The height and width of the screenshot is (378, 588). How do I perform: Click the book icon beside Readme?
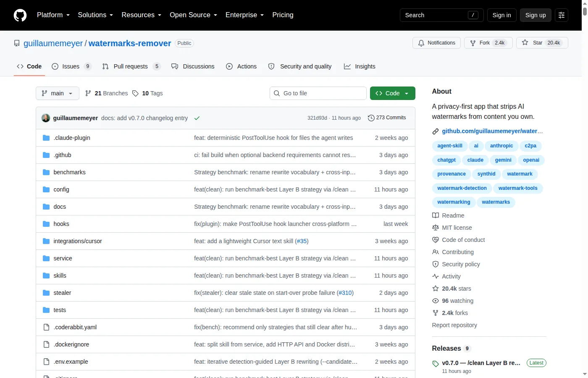click(436, 215)
